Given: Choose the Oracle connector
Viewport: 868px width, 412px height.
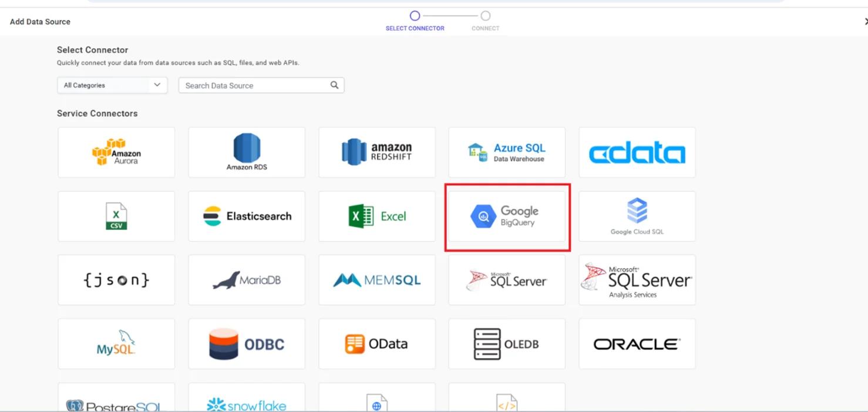Looking at the screenshot, I should (x=637, y=344).
